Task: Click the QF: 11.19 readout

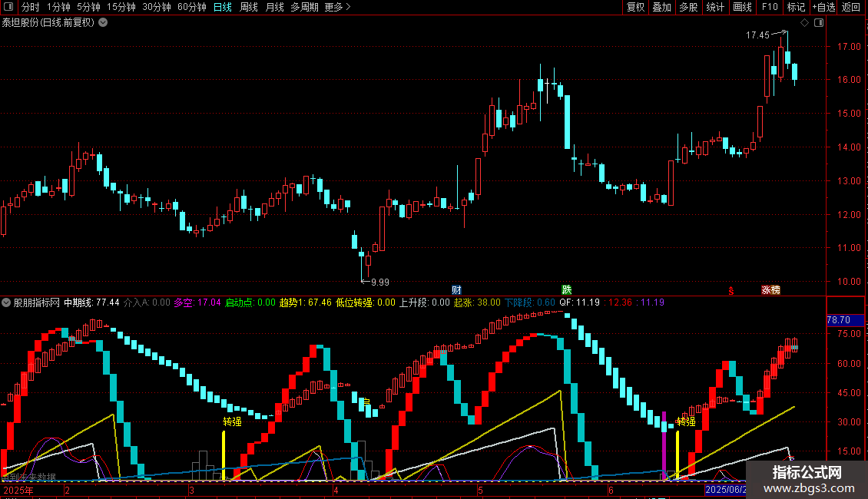Action: coord(580,302)
